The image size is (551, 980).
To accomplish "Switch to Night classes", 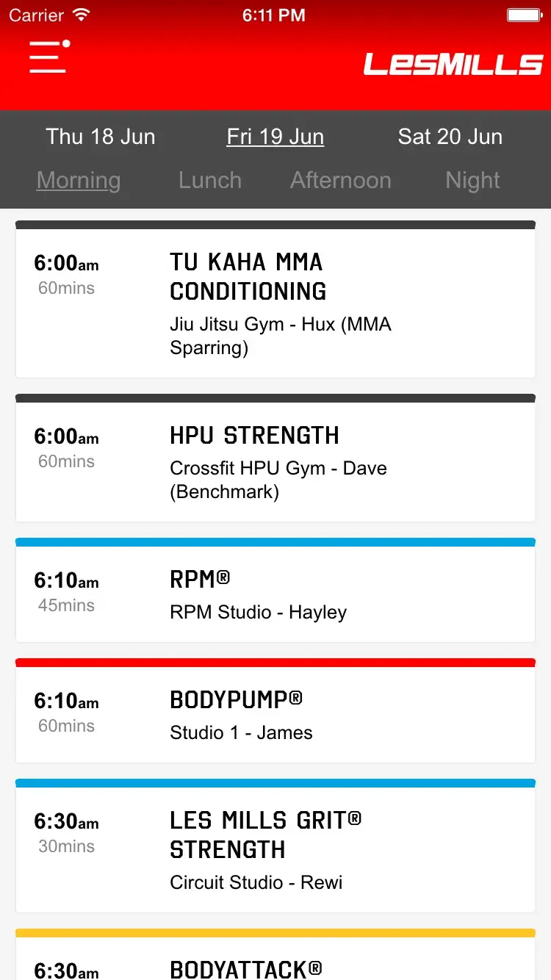I will pos(472,181).
